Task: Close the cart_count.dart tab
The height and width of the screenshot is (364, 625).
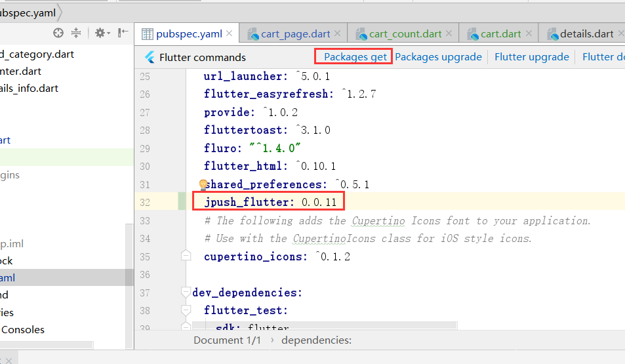Action: [449, 33]
